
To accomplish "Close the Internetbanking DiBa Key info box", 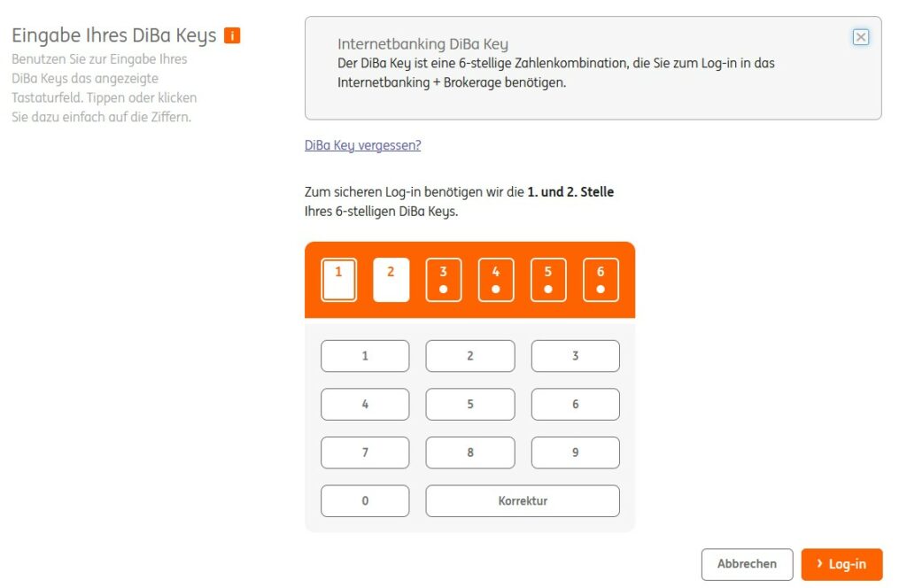I will [x=860, y=37].
